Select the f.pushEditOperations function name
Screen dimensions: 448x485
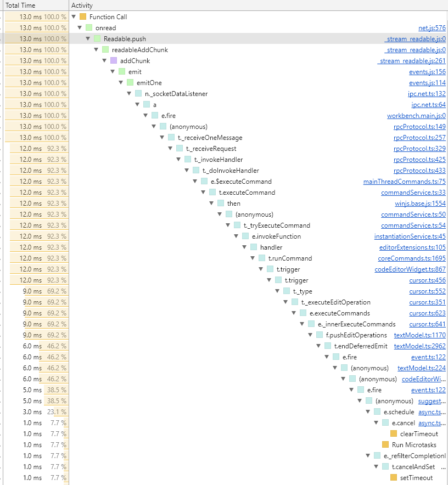356,335
